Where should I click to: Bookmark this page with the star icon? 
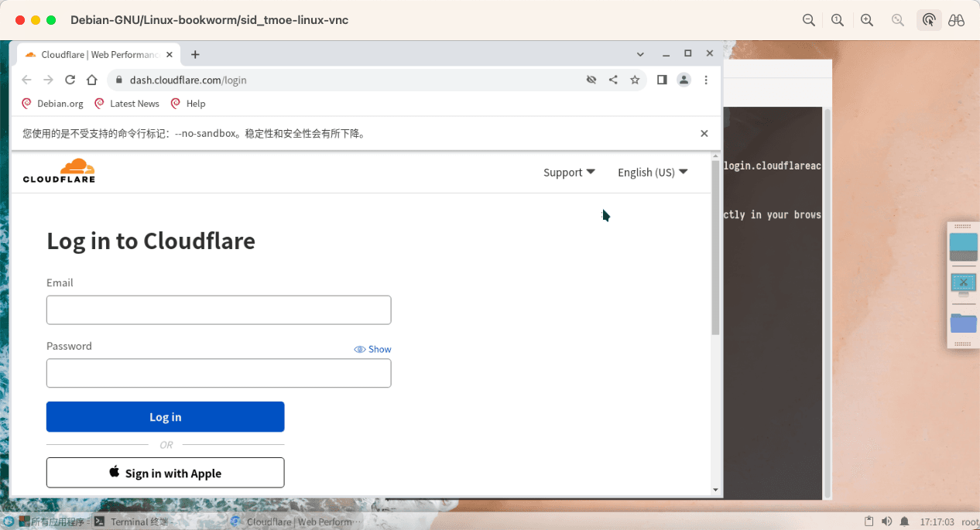click(x=635, y=80)
